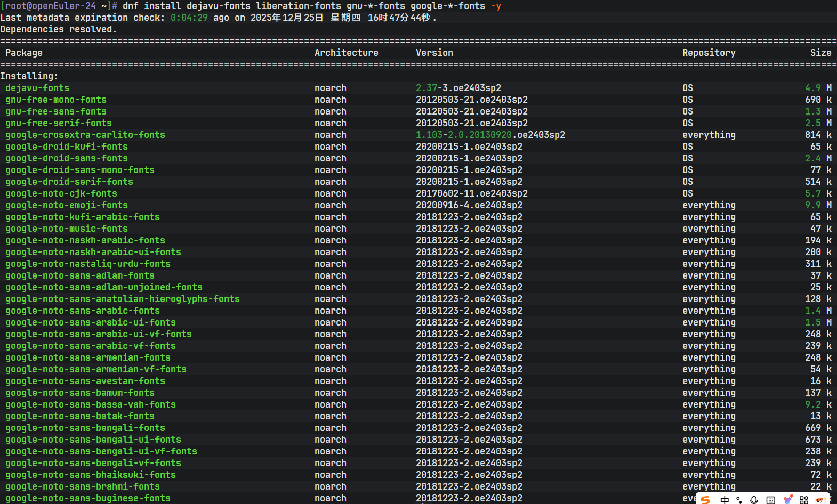Click the dejavu-fonts package name
Screen dimensions: 837x504
[x=37, y=88]
